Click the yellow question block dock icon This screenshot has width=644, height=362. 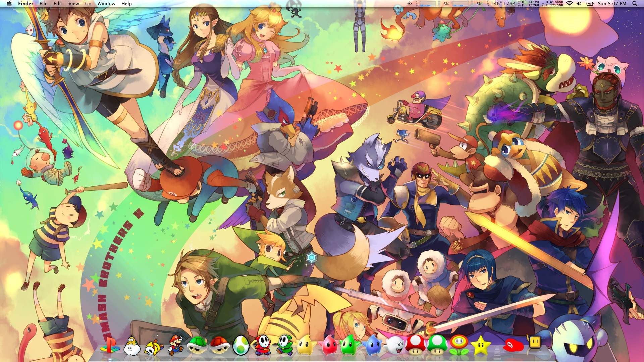[535, 343]
